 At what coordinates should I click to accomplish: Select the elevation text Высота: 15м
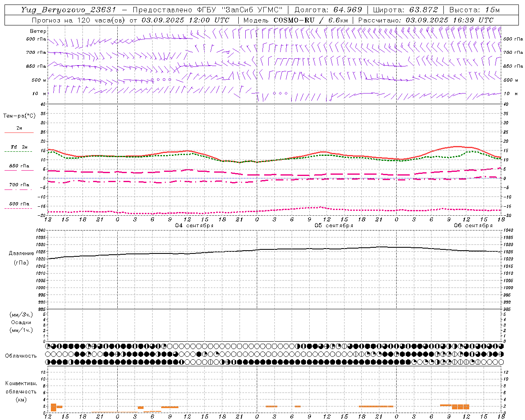coord(475,10)
